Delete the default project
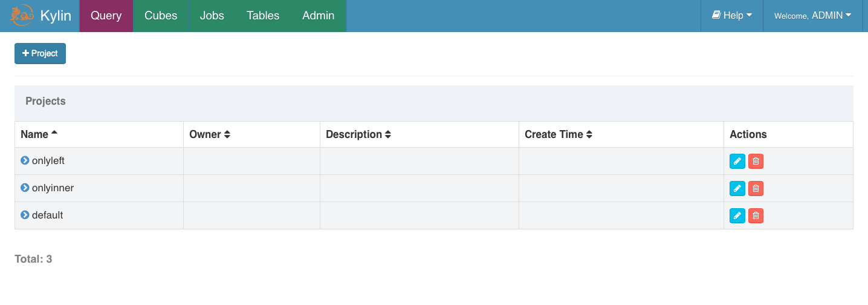This screenshot has width=868, height=305. (x=756, y=215)
